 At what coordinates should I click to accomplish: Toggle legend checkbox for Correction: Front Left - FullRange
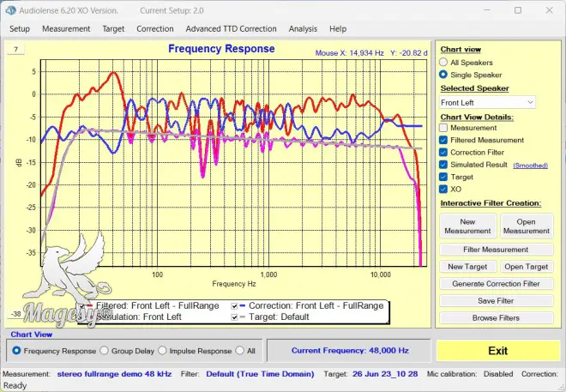pos(234,306)
